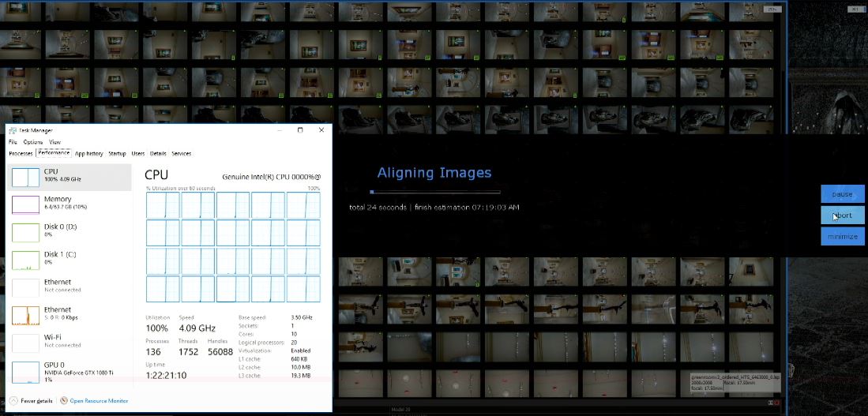
Task: Click the 56088 handles value
Action: [220, 352]
